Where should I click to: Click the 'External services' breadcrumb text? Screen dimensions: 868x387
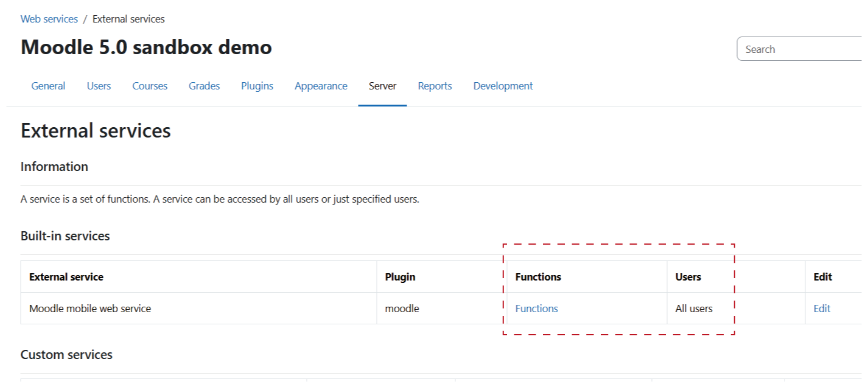point(128,19)
